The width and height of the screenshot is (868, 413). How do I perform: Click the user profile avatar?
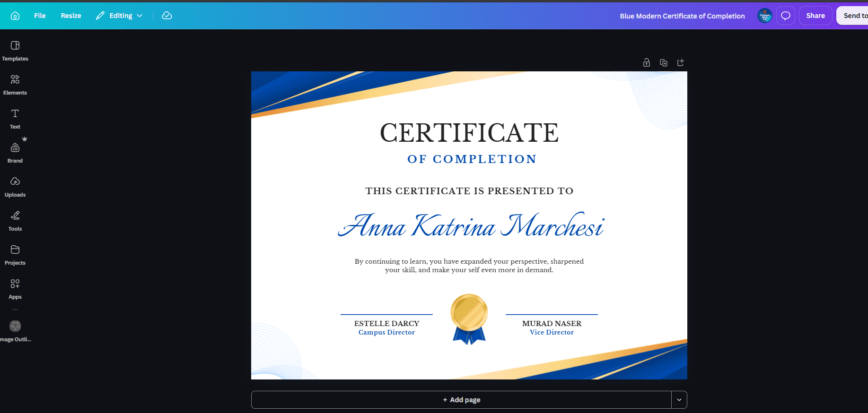(765, 16)
